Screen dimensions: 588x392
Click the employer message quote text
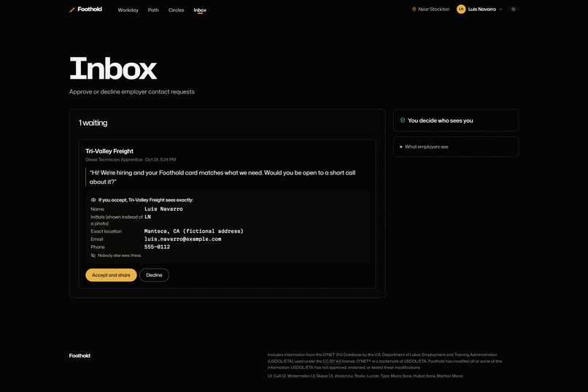click(223, 177)
